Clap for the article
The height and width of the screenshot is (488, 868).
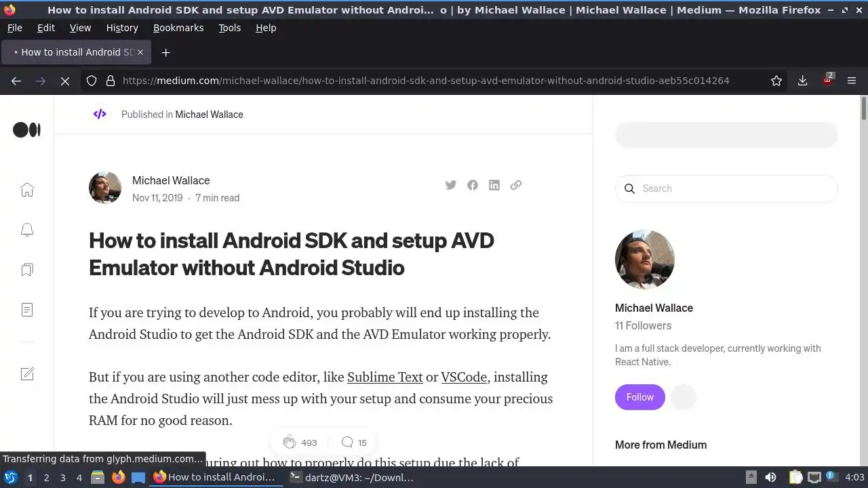coord(290,443)
